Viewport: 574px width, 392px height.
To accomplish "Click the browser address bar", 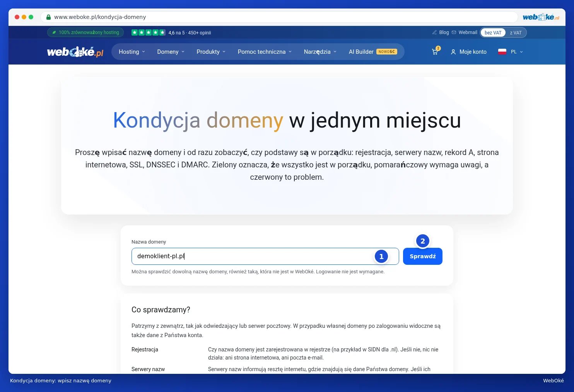I will pos(279,17).
